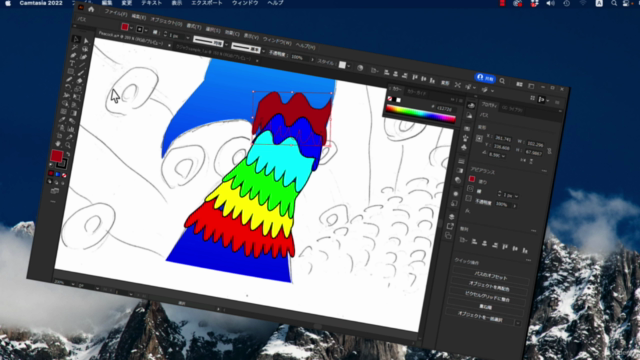Open the ファイル(F) menu in Illustrator

pyautogui.click(x=116, y=13)
